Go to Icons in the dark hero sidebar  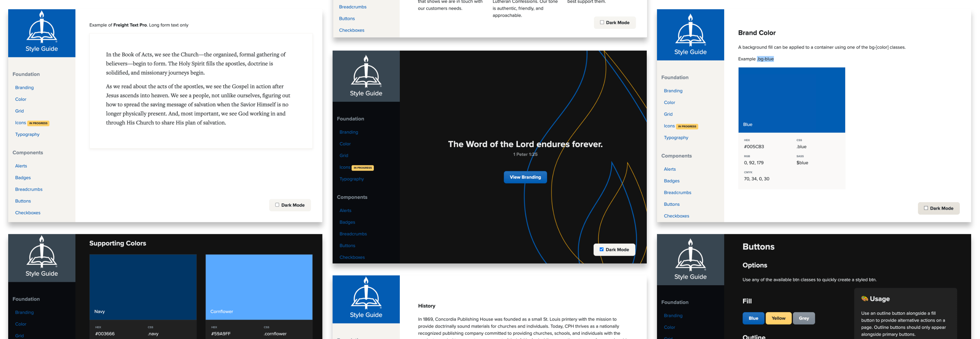[x=345, y=167]
